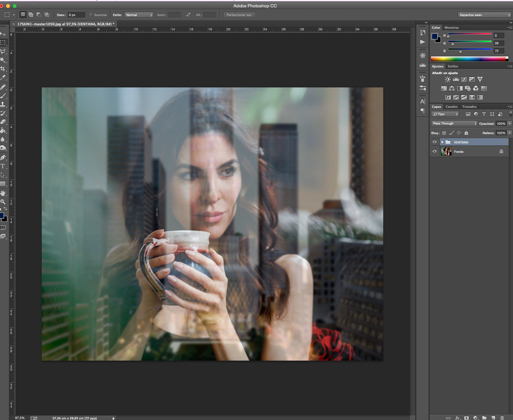
Task: Toggle lock position
Action: 459,133
